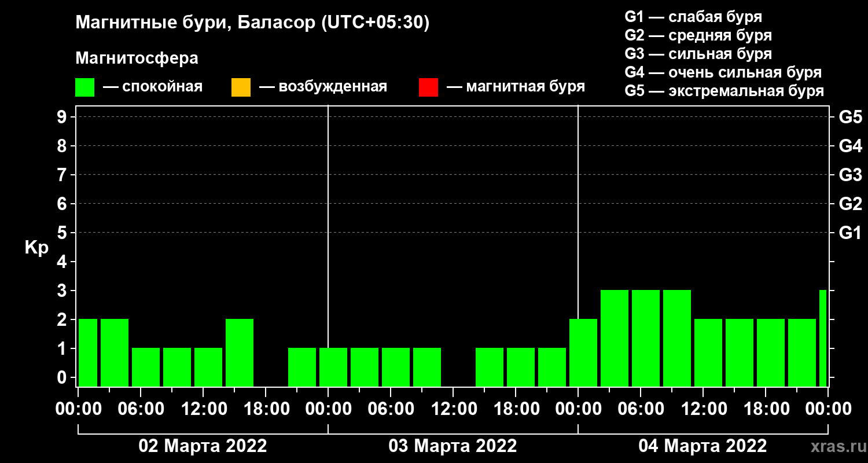The width and height of the screenshot is (868, 463).
Task: Click the '03 Марта 2022' date label
Action: pos(453,446)
